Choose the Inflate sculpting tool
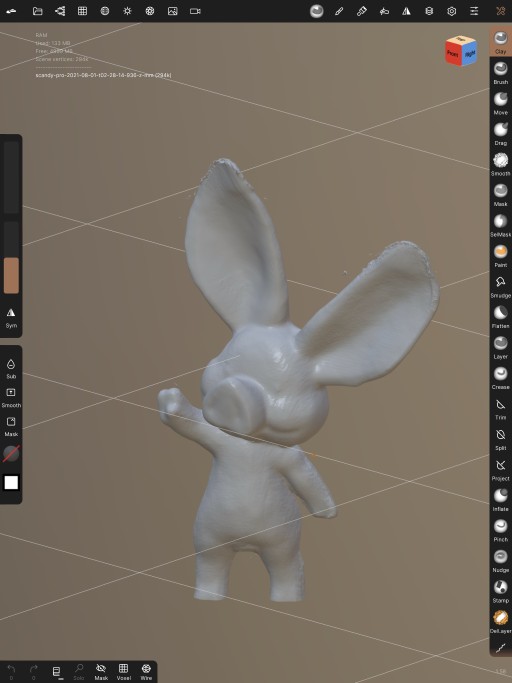The width and height of the screenshot is (512, 683). pos(500,500)
